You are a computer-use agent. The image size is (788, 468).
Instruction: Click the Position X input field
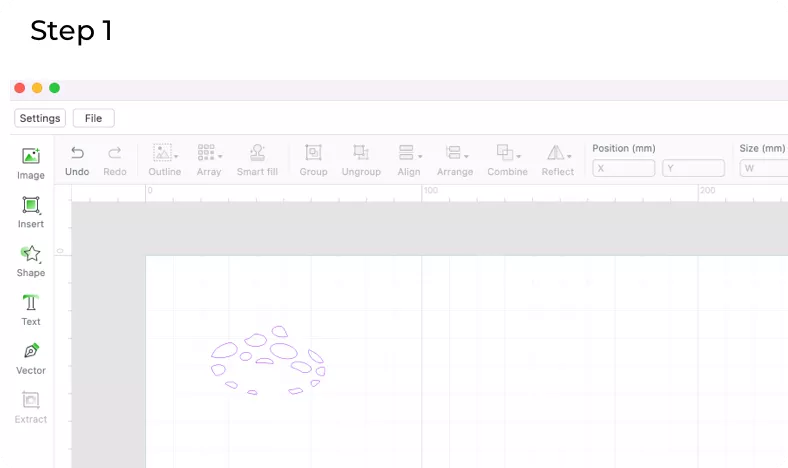point(624,169)
